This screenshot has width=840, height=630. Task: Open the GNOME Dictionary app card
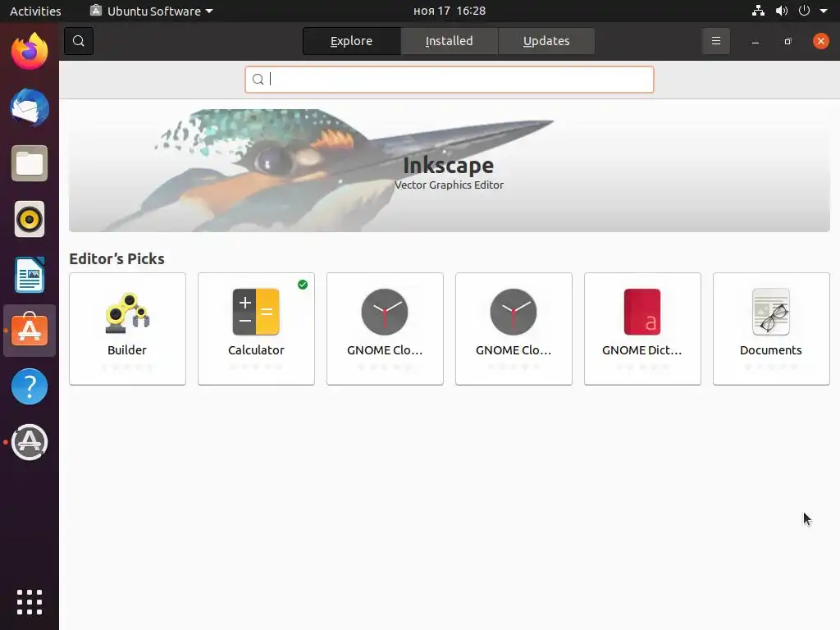(x=642, y=328)
